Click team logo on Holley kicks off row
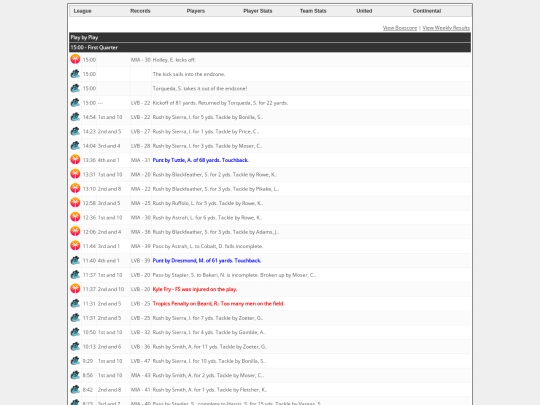 [x=75, y=59]
